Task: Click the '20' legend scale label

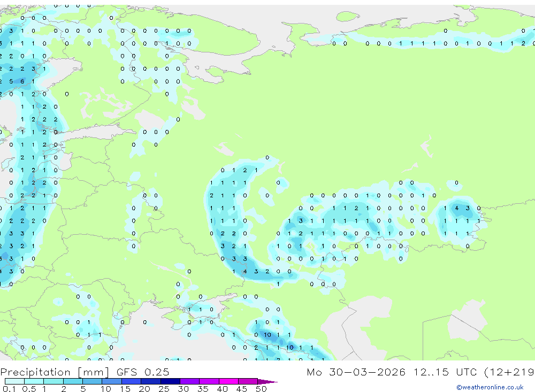Action: (x=144, y=389)
